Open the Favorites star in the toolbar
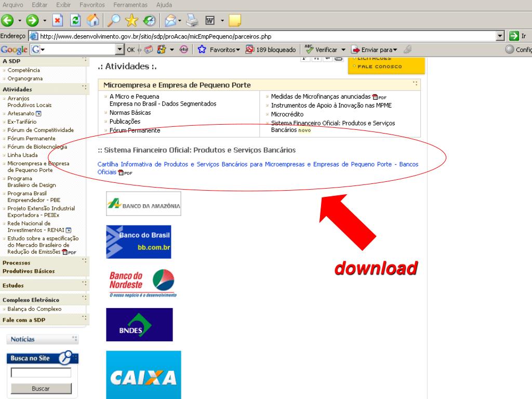Screen dimensions: 532x399 (131, 20)
